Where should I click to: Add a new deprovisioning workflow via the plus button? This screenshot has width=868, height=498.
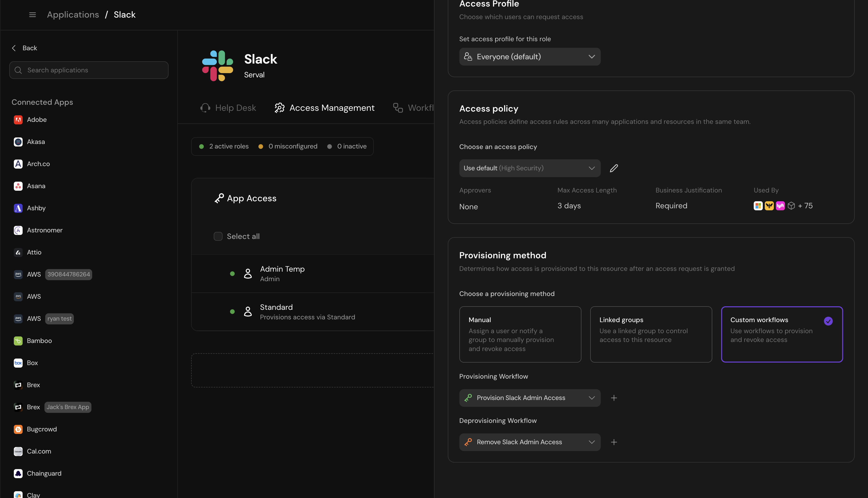pyautogui.click(x=614, y=442)
